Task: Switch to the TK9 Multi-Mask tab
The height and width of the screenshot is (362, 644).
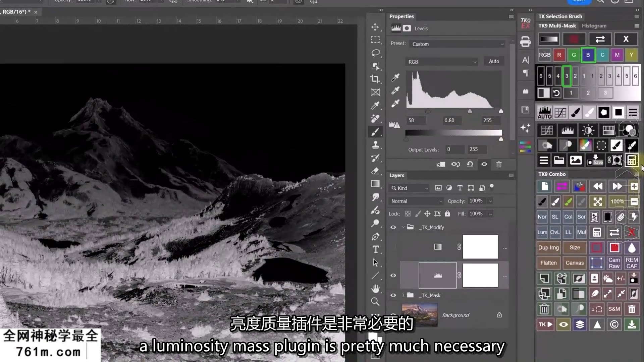Action: 557,26
